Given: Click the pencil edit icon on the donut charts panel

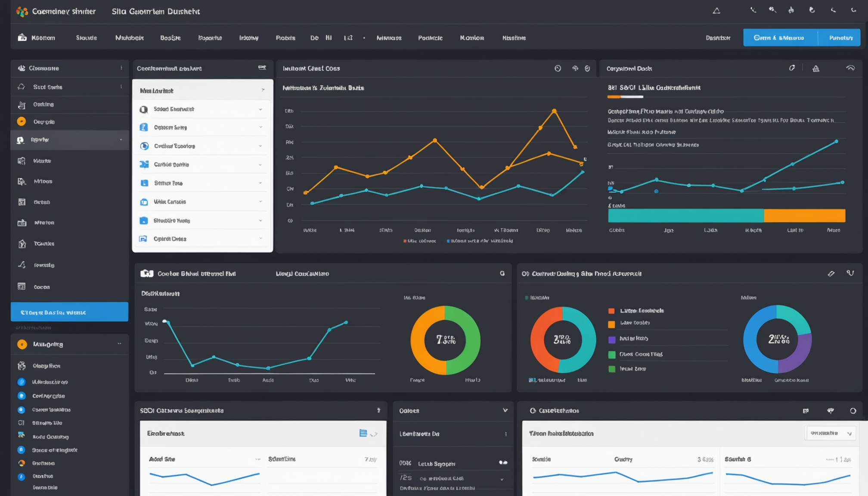Looking at the screenshot, I should [x=831, y=273].
